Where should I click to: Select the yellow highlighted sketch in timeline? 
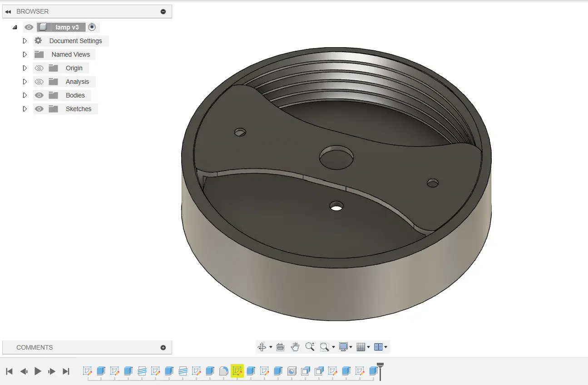(237, 371)
